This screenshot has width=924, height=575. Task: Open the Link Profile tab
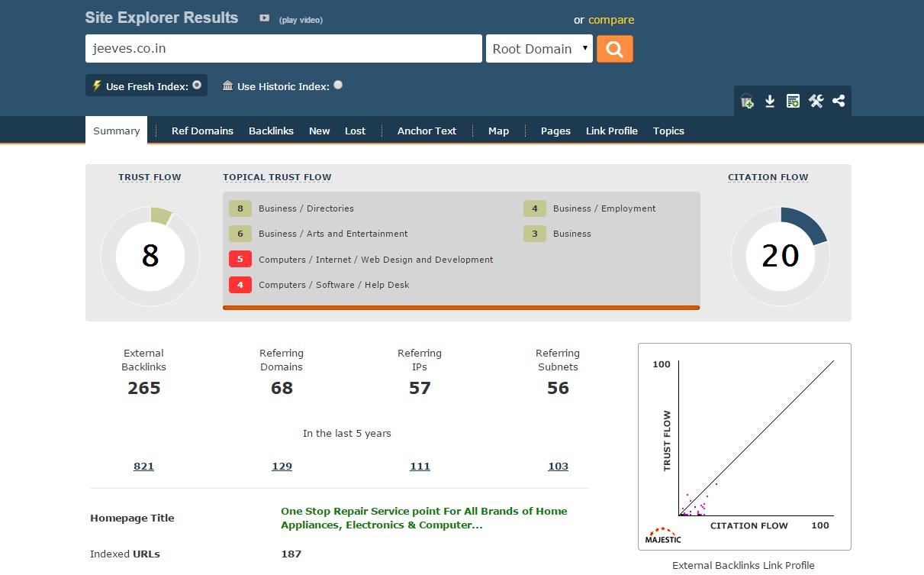point(612,131)
